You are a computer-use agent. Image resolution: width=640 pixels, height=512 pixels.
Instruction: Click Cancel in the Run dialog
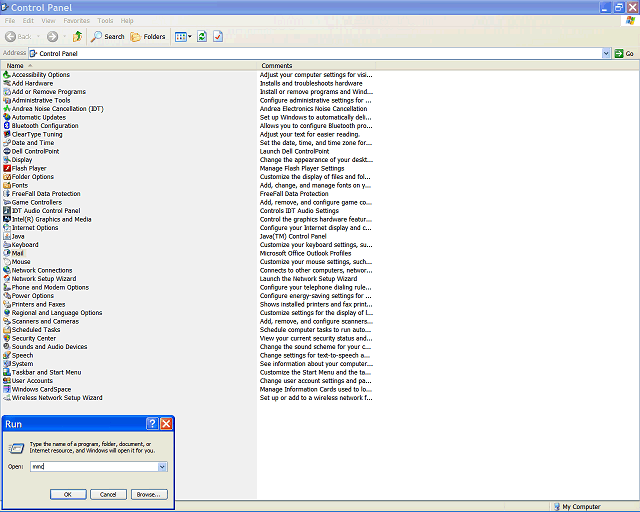pos(108,494)
